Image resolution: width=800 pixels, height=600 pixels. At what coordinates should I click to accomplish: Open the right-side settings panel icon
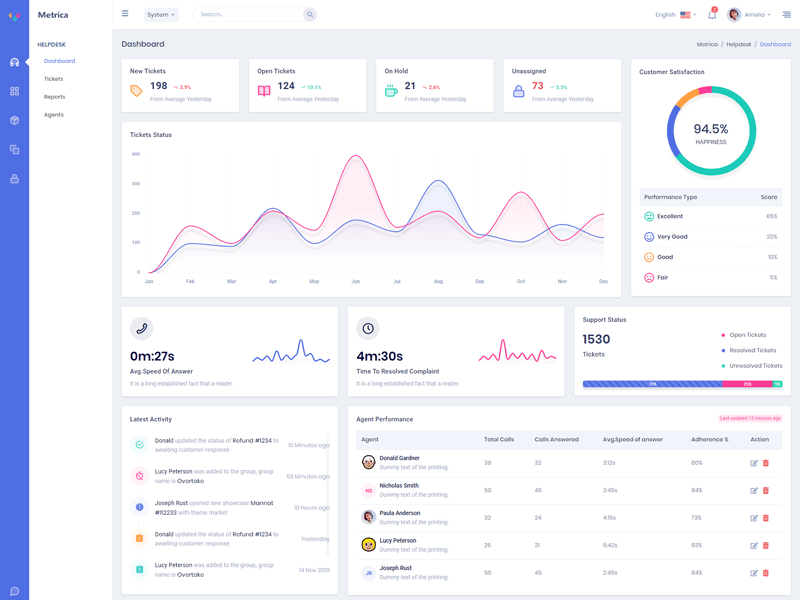[x=787, y=15]
